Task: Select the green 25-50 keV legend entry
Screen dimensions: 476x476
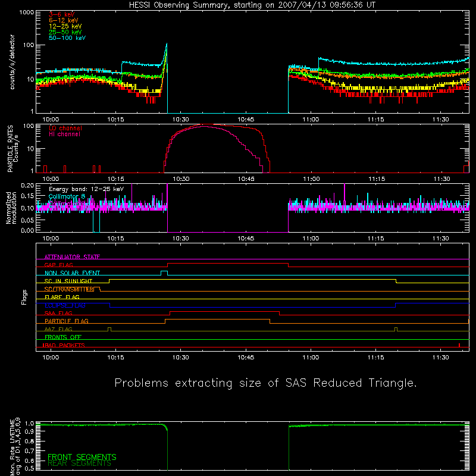Action: tap(65, 32)
